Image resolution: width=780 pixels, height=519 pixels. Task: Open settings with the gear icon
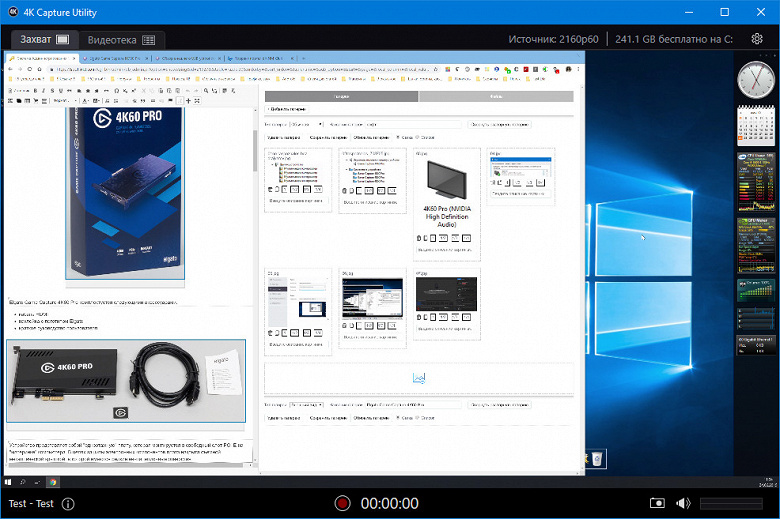point(759,39)
